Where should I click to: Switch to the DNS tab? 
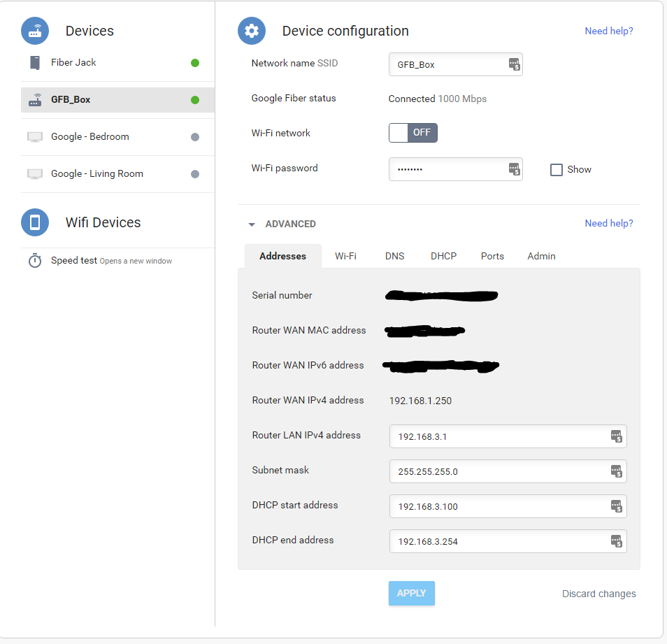point(394,257)
